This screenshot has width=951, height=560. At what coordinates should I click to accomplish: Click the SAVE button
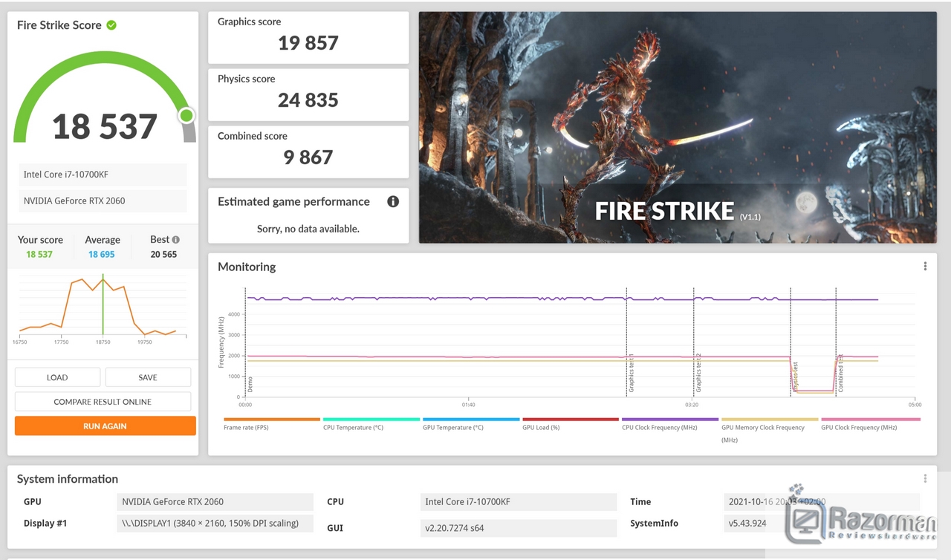click(148, 377)
